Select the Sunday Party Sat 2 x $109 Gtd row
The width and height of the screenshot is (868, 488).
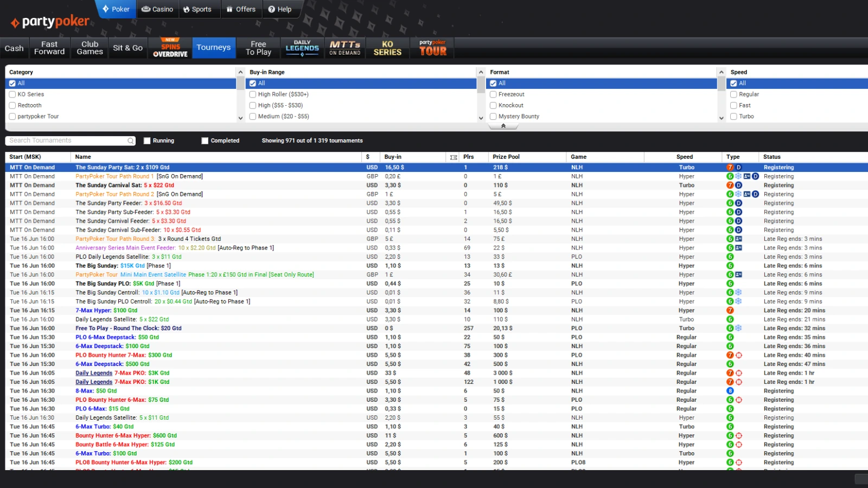(x=436, y=168)
